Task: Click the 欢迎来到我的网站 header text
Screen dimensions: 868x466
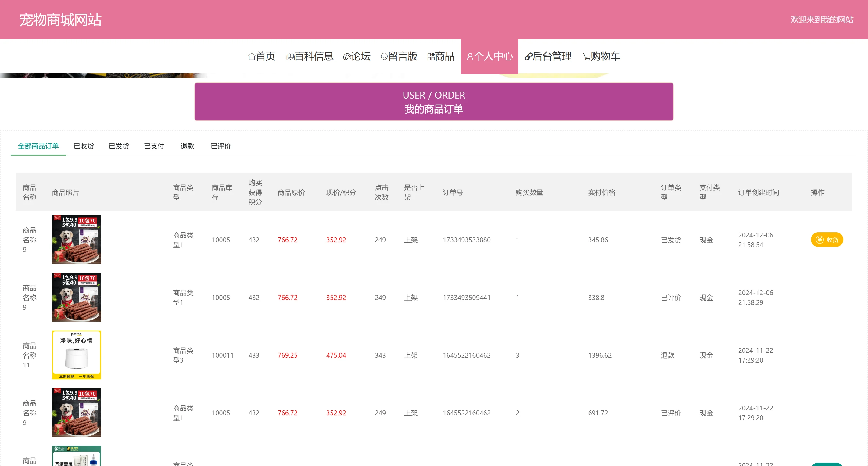Action: (x=822, y=20)
